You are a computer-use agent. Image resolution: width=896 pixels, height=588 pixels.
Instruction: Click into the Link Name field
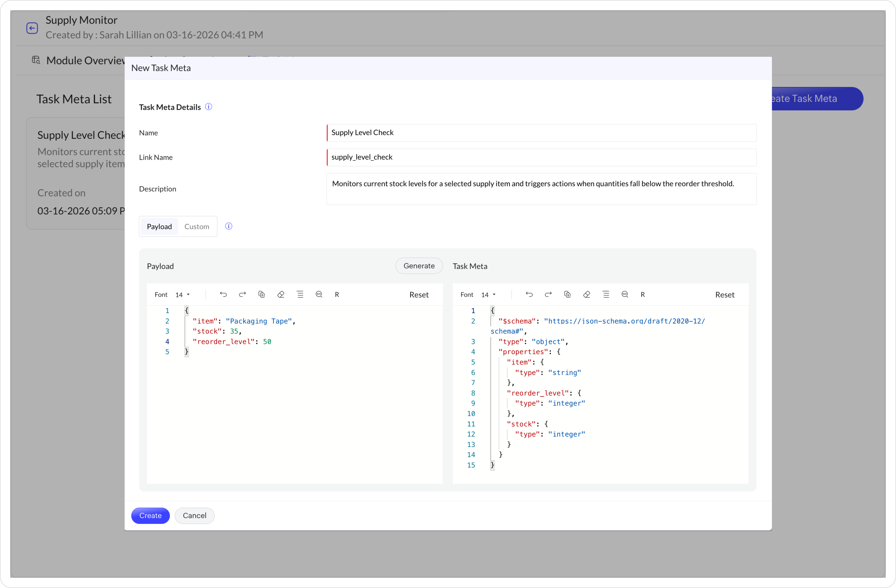coord(541,157)
